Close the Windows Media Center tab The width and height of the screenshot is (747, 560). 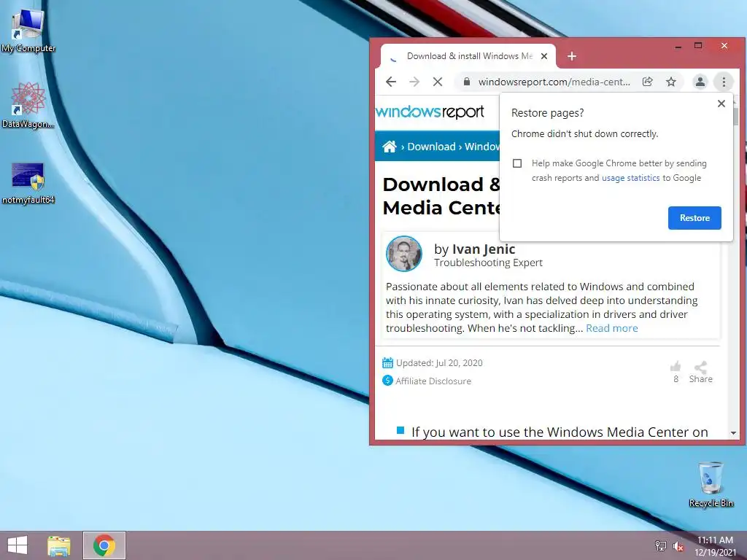click(544, 56)
